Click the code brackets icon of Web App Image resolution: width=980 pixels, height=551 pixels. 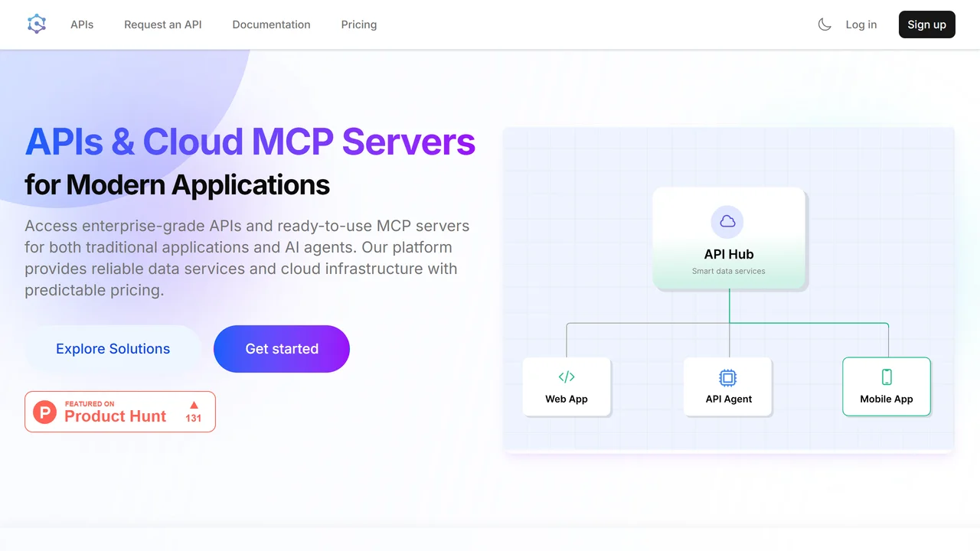click(567, 377)
